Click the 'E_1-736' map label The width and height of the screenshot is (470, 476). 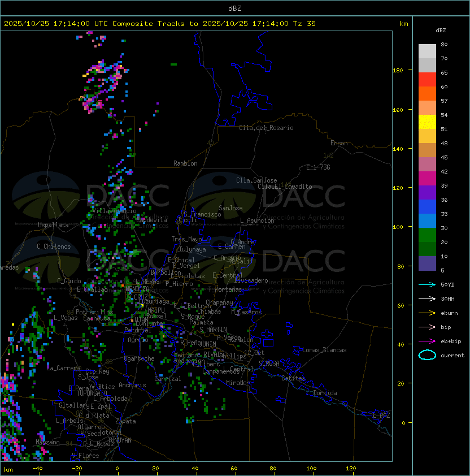pyautogui.click(x=318, y=167)
